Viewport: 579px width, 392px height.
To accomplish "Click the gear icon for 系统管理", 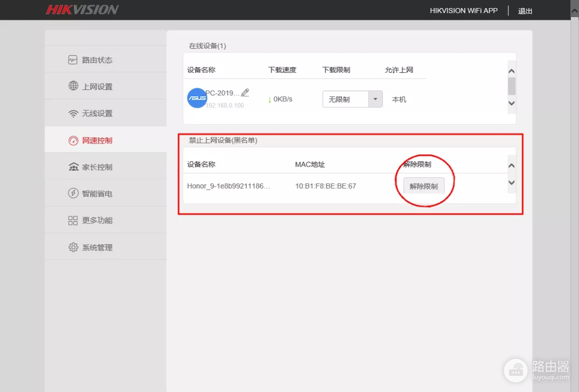I will click(x=73, y=247).
